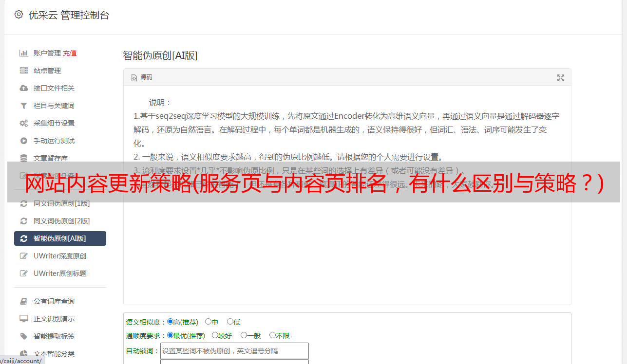Select 通顺度要求 较好 radio option
Viewport: 627px width, 364px height.
(215, 335)
